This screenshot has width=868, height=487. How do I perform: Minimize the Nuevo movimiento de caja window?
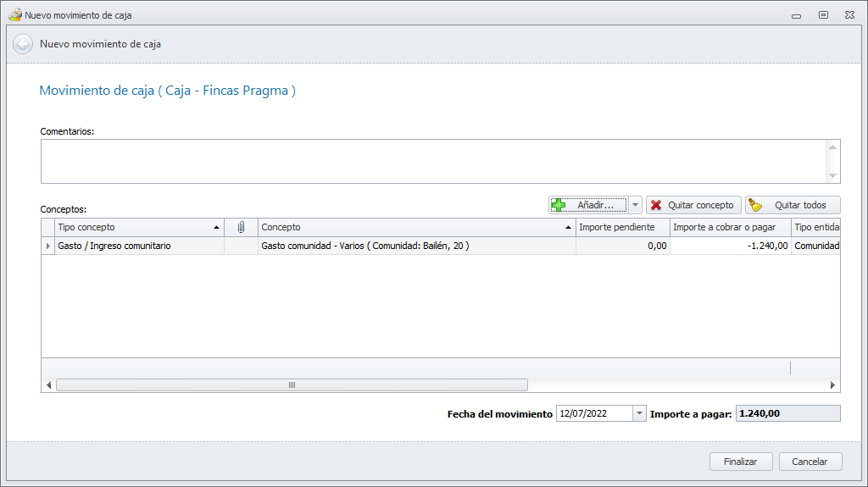(797, 15)
